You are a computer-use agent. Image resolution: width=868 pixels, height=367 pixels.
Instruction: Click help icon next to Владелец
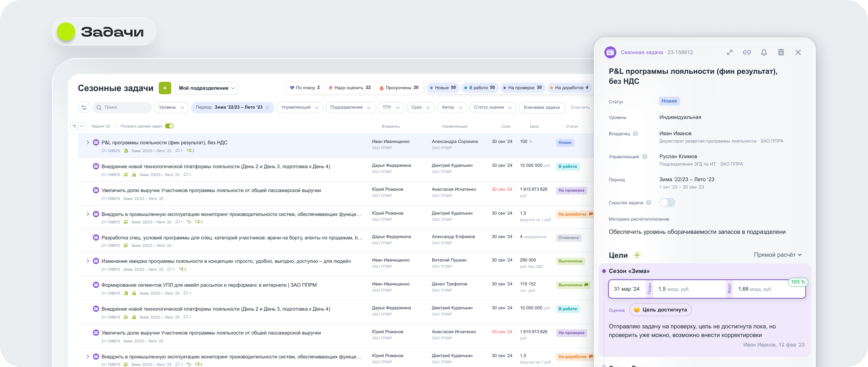click(x=635, y=134)
